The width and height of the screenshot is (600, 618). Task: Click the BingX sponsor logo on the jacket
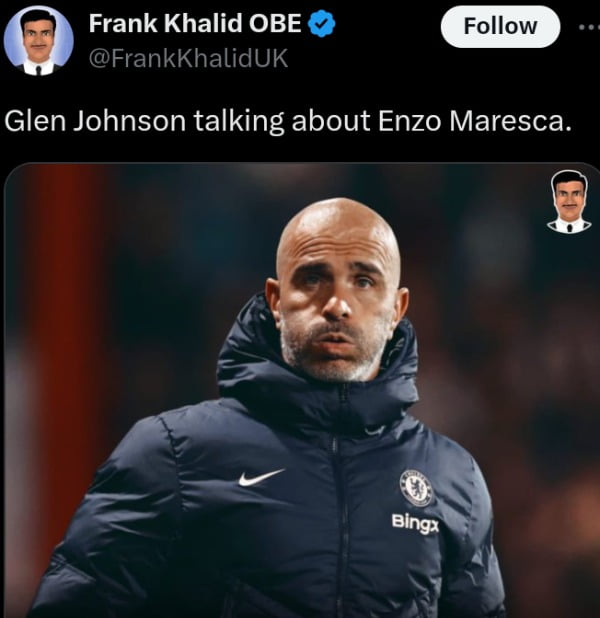(x=415, y=523)
